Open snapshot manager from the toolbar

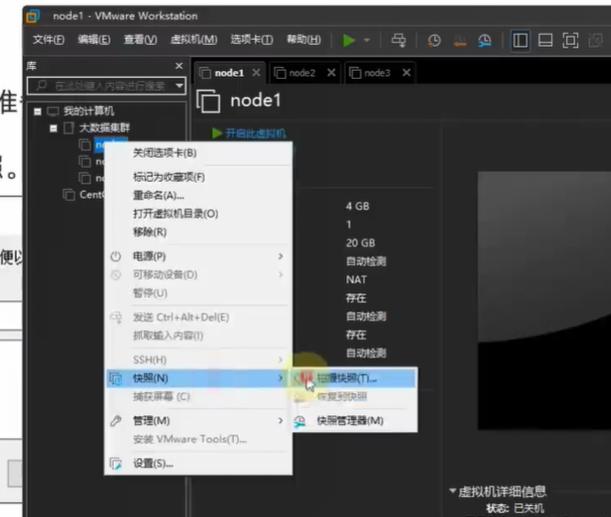click(x=484, y=40)
